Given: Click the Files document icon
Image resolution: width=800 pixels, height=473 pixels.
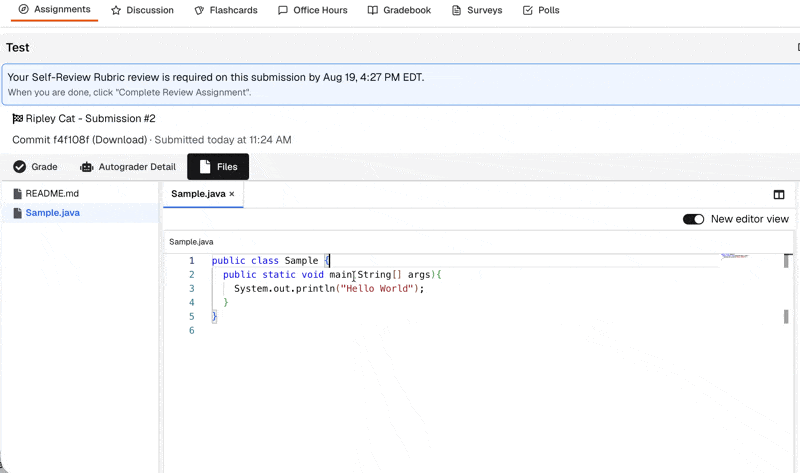Looking at the screenshot, I should 205,167.
